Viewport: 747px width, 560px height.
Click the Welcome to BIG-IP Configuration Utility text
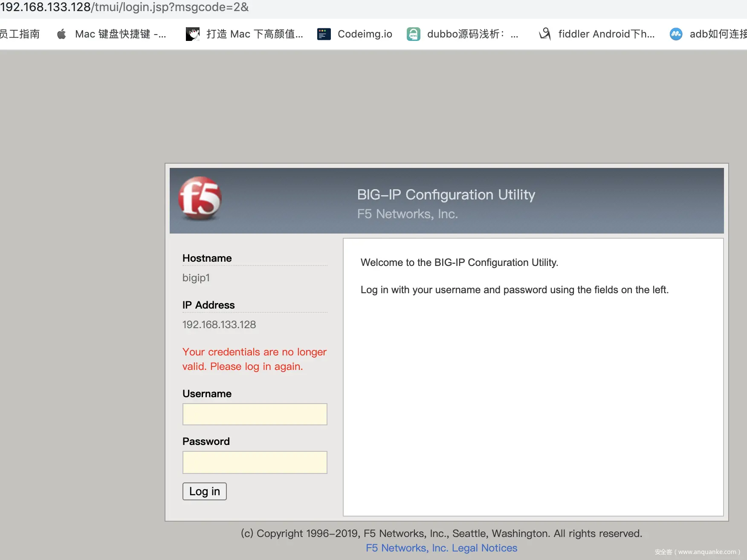[459, 263]
